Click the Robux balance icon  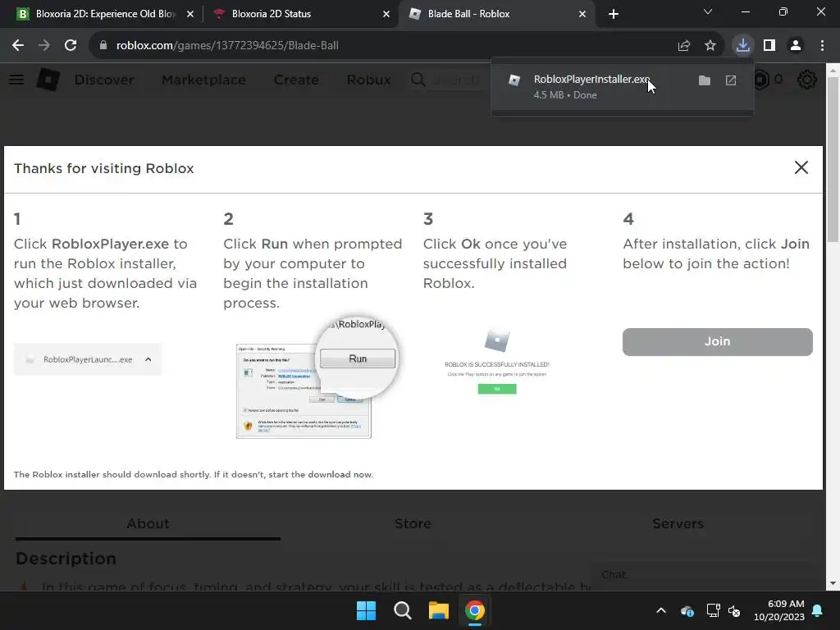click(x=761, y=80)
